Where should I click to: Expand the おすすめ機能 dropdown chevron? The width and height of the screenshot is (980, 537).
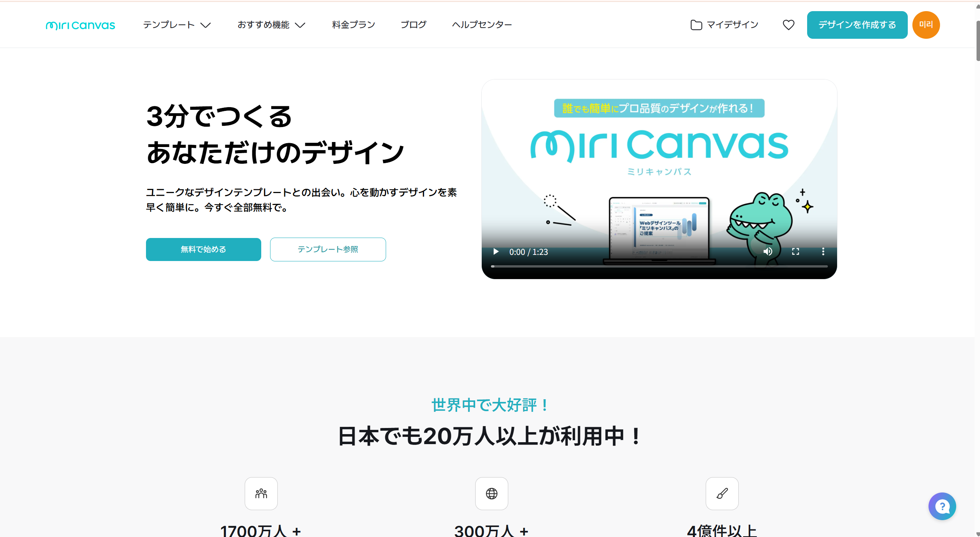click(300, 25)
